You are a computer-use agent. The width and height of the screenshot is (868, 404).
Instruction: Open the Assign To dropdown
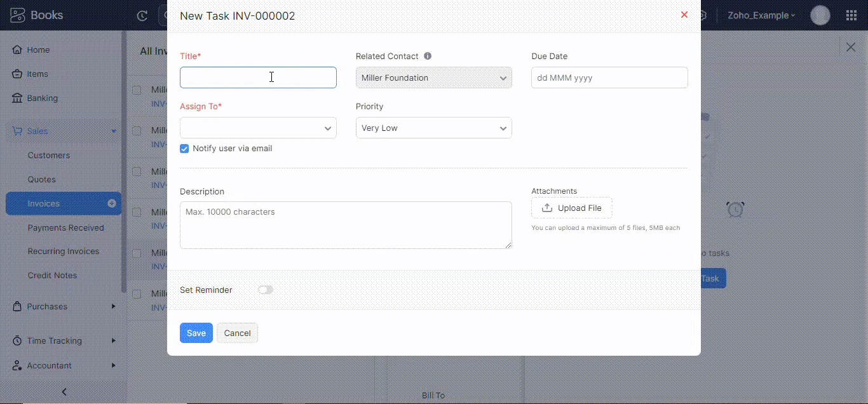coord(258,128)
